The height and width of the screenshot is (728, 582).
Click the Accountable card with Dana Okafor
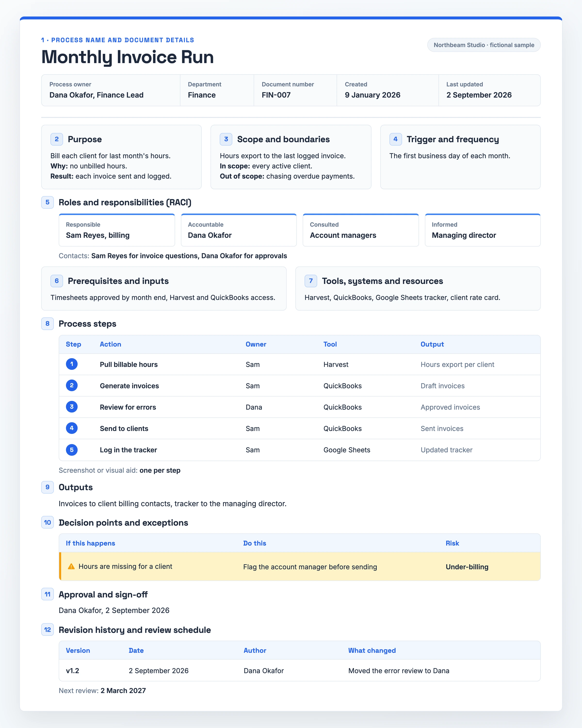click(239, 230)
